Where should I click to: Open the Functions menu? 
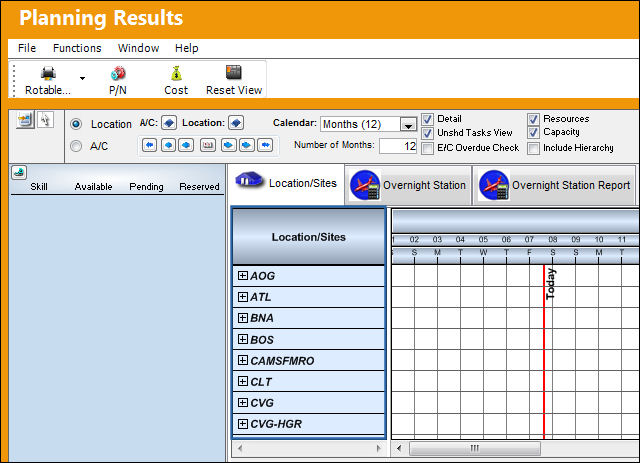pyautogui.click(x=77, y=48)
